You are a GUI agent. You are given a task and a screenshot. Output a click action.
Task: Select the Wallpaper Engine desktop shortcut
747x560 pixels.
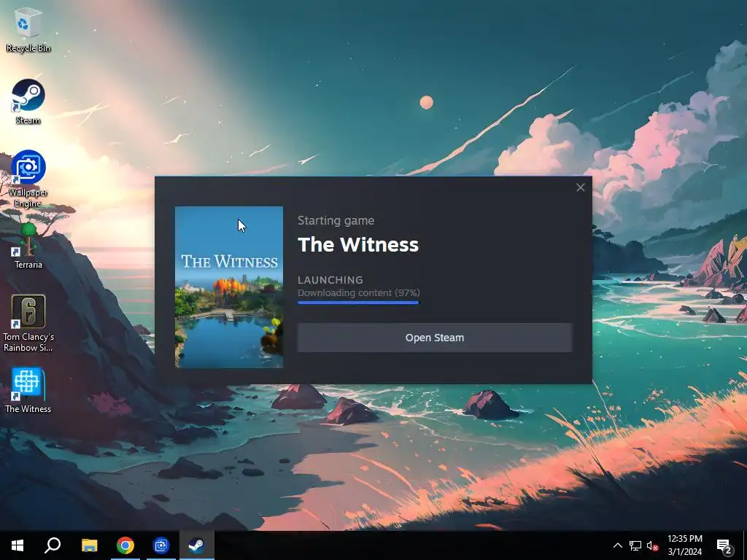coord(28,179)
